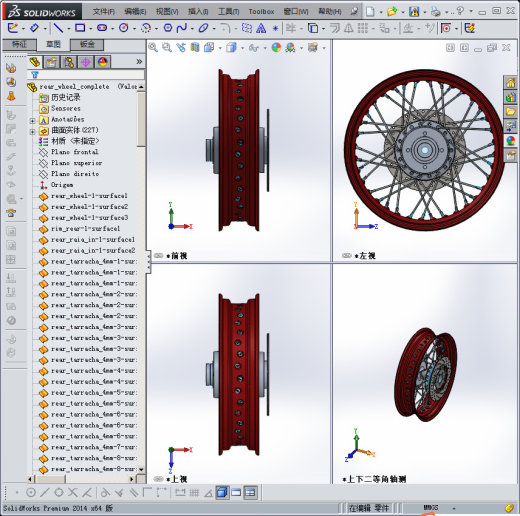Image resolution: width=520 pixels, height=516 pixels.
Task: Open the Display Style dropdown arrow
Action: tap(242, 48)
